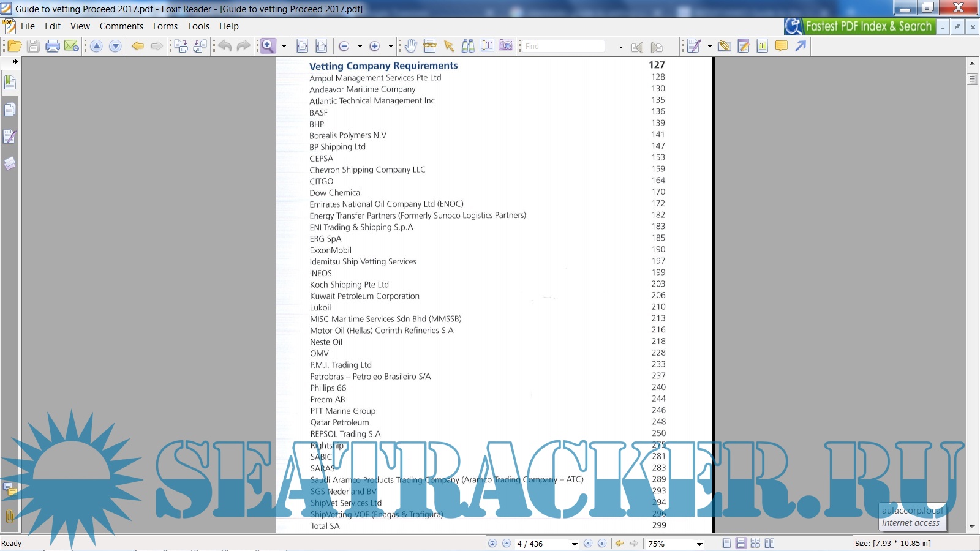The height and width of the screenshot is (551, 980).
Task: Choose the blue Arrow drawing tool
Action: coord(801,47)
